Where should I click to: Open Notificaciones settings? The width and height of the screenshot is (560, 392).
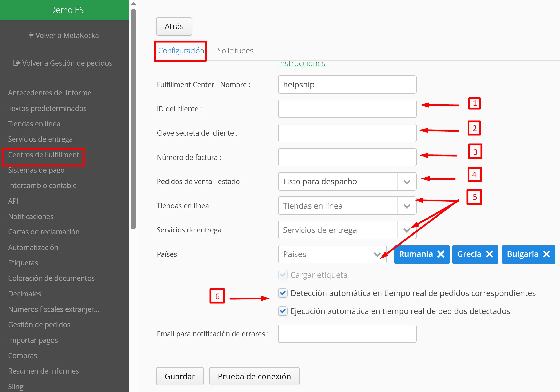pos(31,216)
